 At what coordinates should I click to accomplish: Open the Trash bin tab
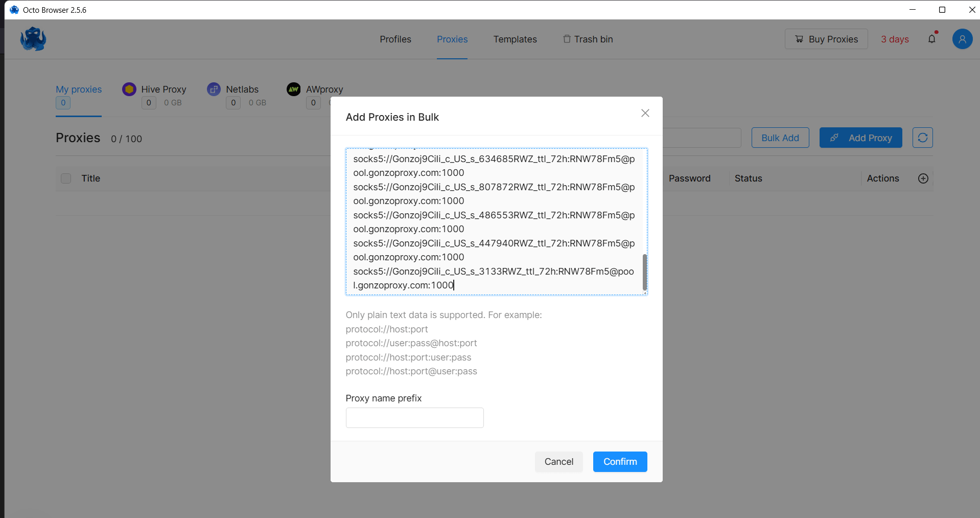tap(588, 39)
